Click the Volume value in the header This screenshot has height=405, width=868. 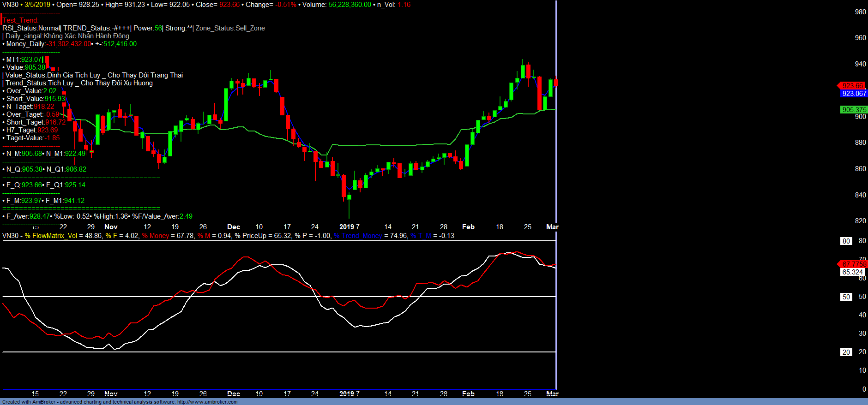(x=350, y=5)
